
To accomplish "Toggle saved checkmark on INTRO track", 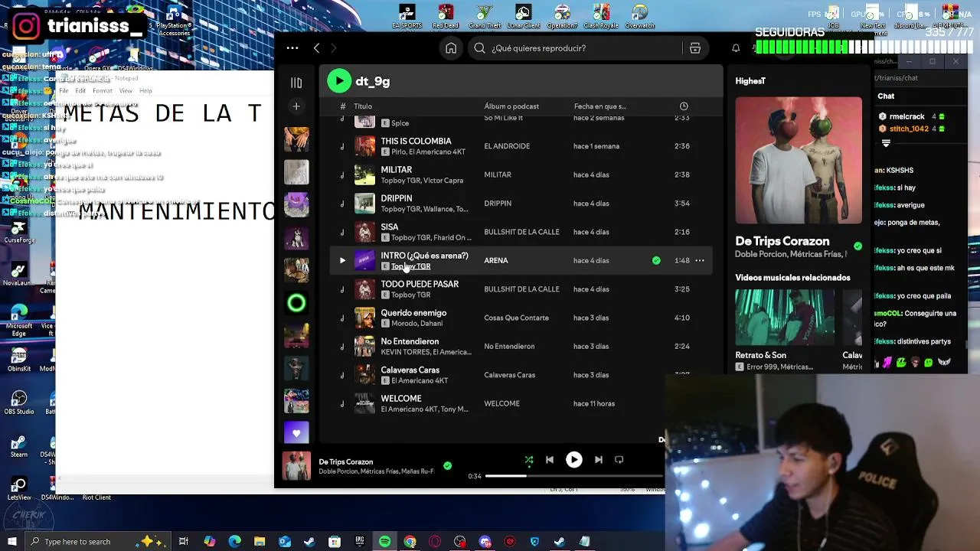I will [x=656, y=260].
